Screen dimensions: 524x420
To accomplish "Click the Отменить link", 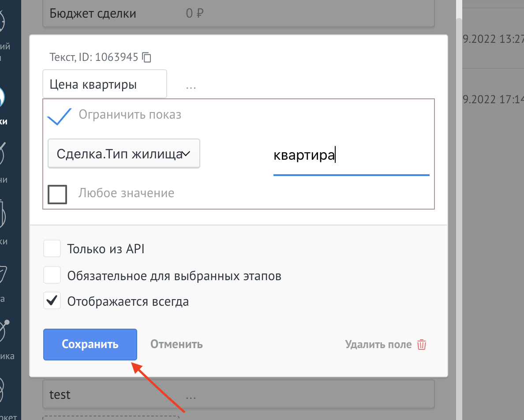I will point(176,345).
